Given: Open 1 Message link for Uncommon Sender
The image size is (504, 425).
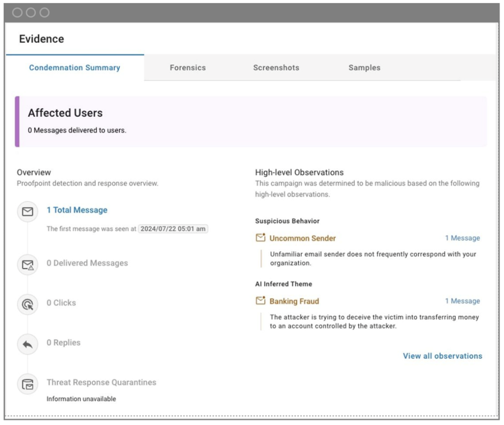Looking at the screenshot, I should (462, 238).
